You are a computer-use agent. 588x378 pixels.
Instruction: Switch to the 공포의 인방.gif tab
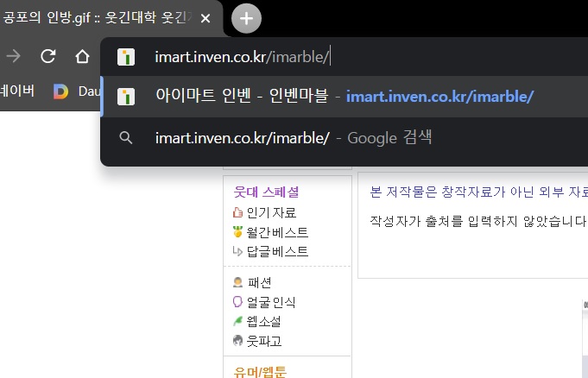pos(97,17)
